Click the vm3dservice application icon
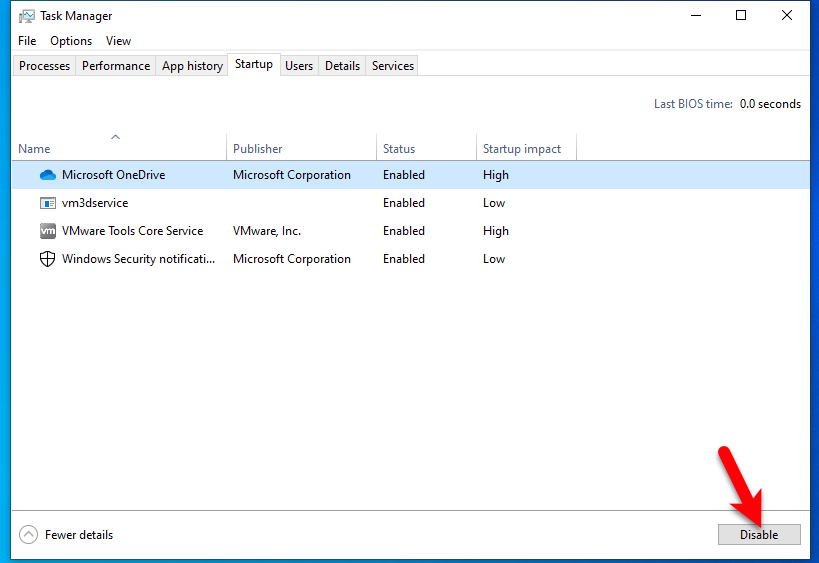This screenshot has height=563, width=819. [x=48, y=203]
